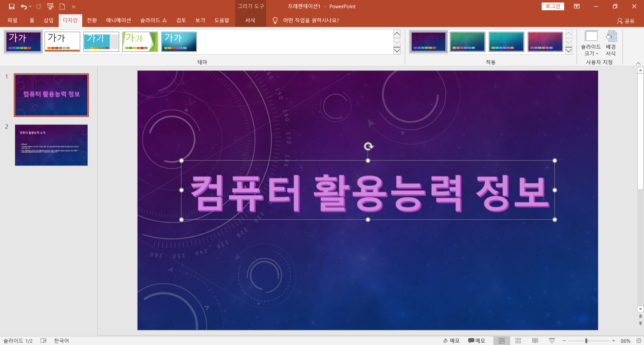Toggle the slide notes 메모 pane
644x345 pixels.
pyautogui.click(x=451, y=341)
